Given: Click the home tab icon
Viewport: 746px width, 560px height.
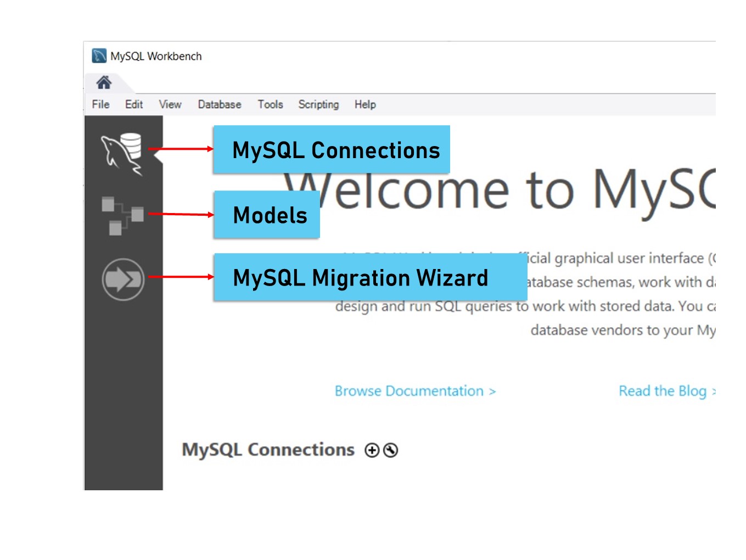Looking at the screenshot, I should 104,82.
